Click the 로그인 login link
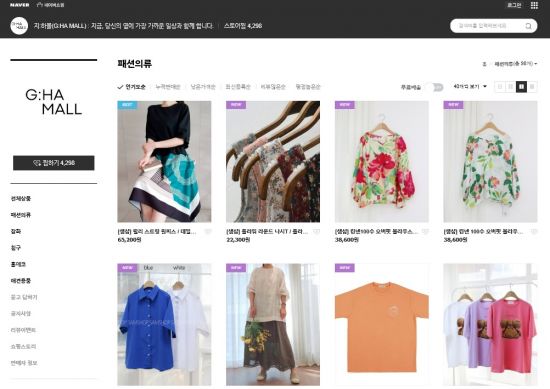 pyautogui.click(x=514, y=5)
